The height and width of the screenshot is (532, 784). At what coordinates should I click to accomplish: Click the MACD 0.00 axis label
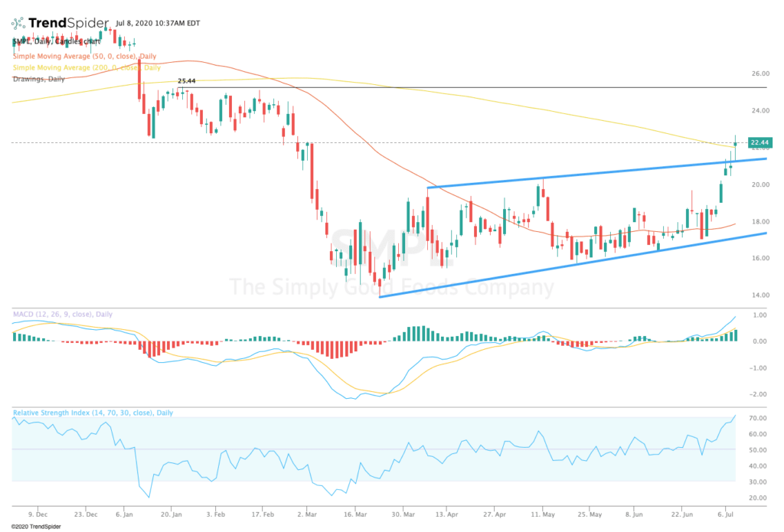(x=759, y=341)
